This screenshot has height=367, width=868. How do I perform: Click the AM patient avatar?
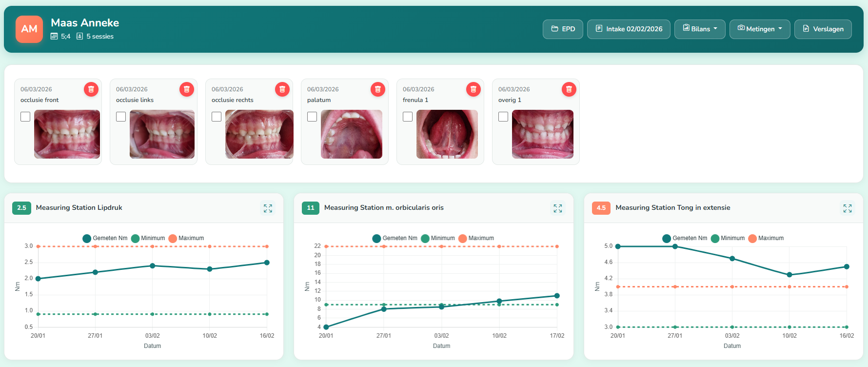pos(29,29)
